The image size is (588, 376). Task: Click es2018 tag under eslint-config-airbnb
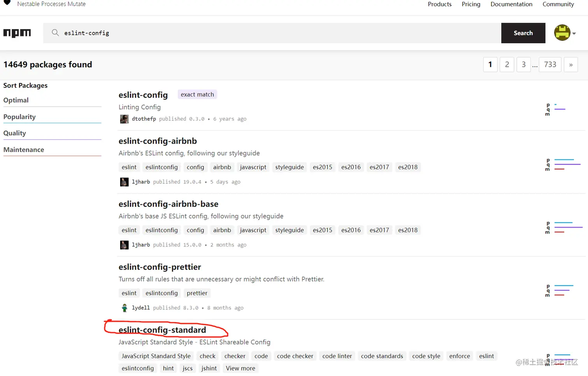point(408,167)
